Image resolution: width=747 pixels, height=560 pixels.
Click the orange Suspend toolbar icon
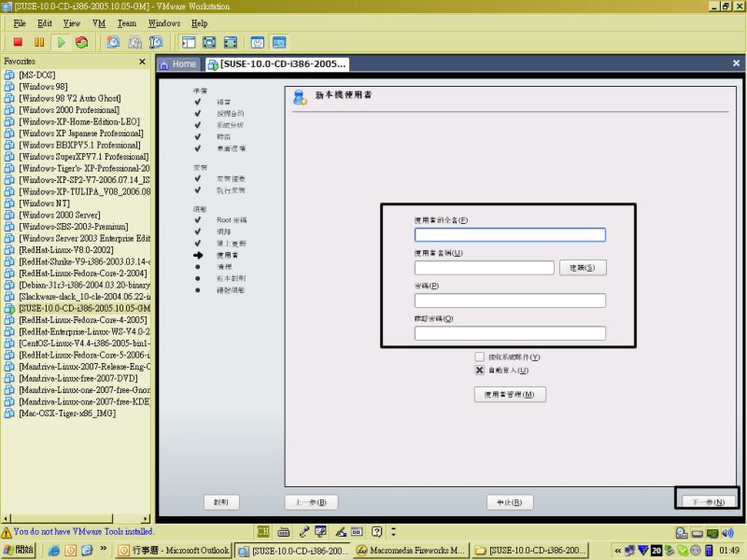39,42
